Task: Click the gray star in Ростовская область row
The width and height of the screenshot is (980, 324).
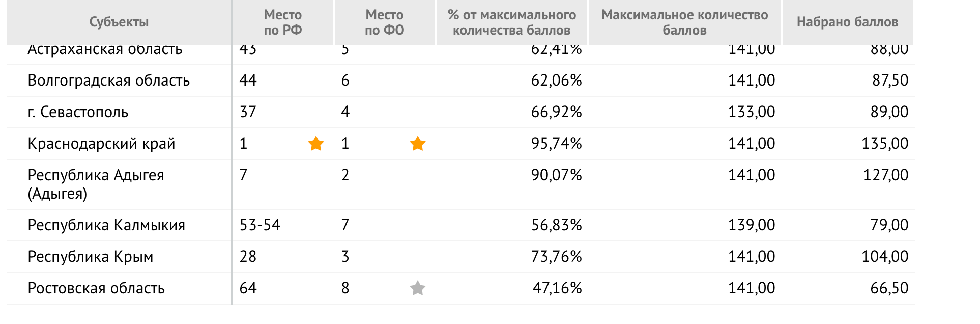Action: pyautogui.click(x=418, y=288)
